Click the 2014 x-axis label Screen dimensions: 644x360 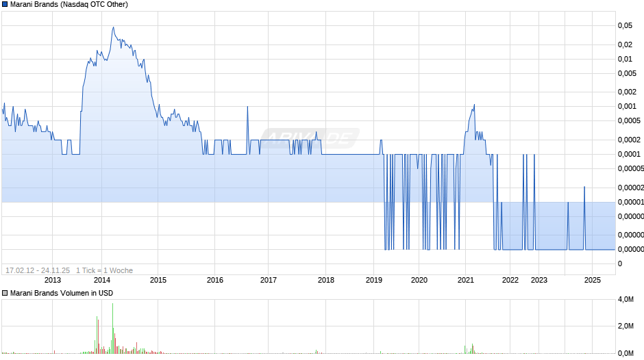coord(102,281)
